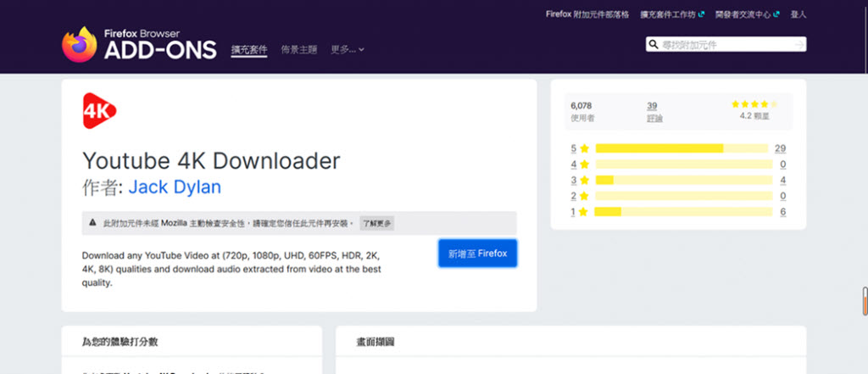Focus the 尋找附加元件 search field
Viewport: 868px width, 374px height.
tap(726, 44)
